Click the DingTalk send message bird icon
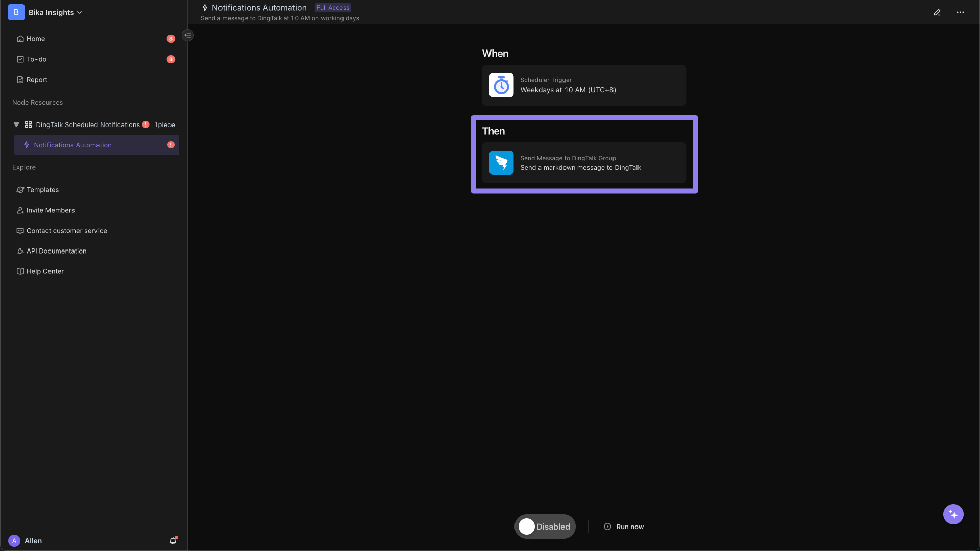This screenshot has width=980, height=551. pyautogui.click(x=501, y=162)
